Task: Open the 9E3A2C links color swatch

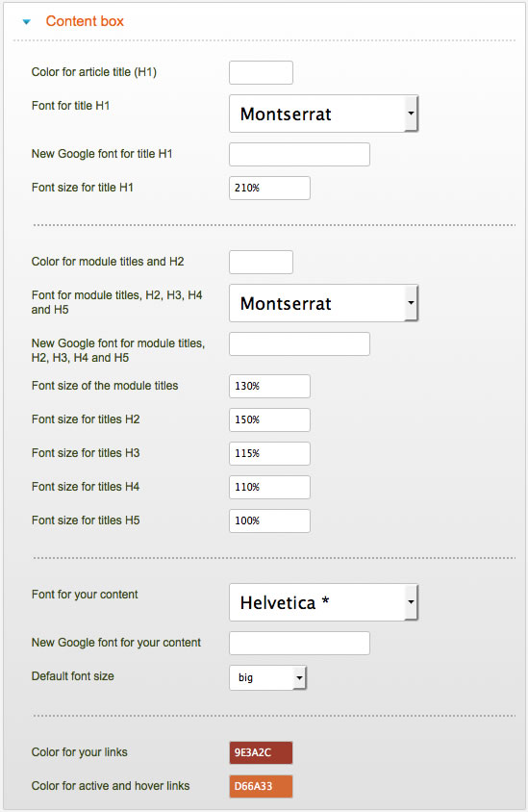Action: coord(261,753)
